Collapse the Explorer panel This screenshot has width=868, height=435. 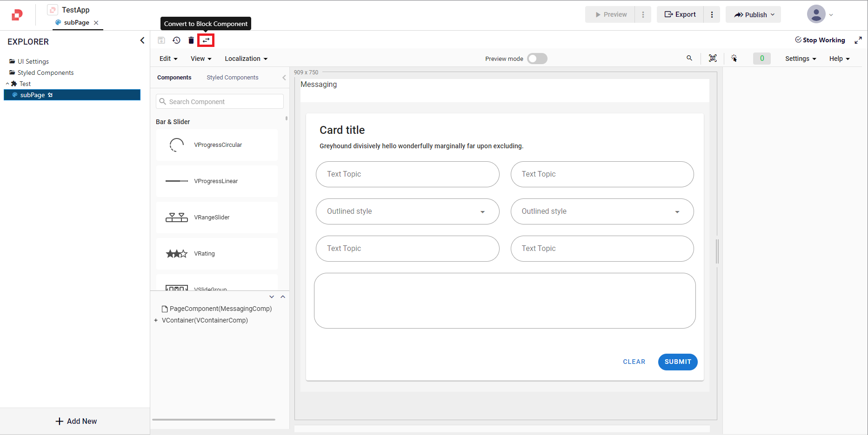[x=142, y=41]
